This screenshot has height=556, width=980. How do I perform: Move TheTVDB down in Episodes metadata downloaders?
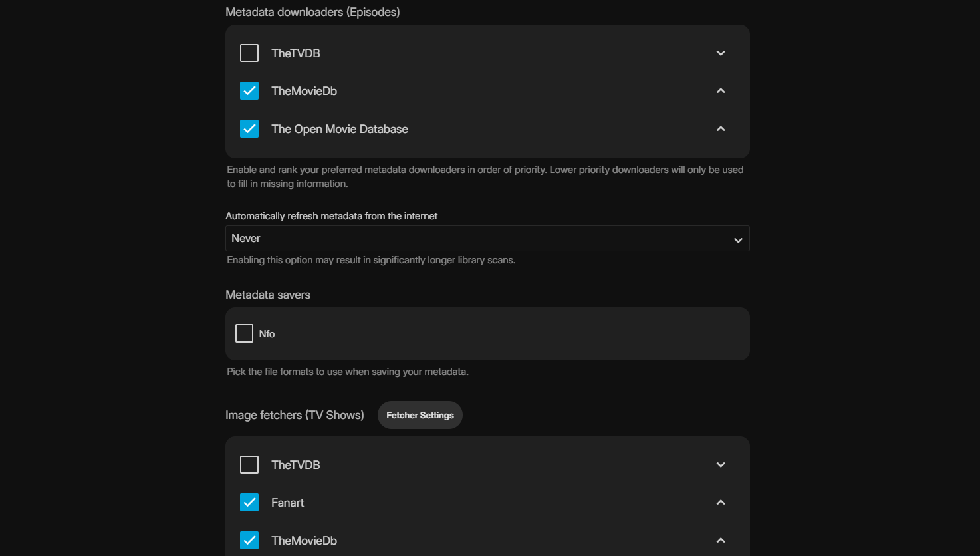pos(721,53)
